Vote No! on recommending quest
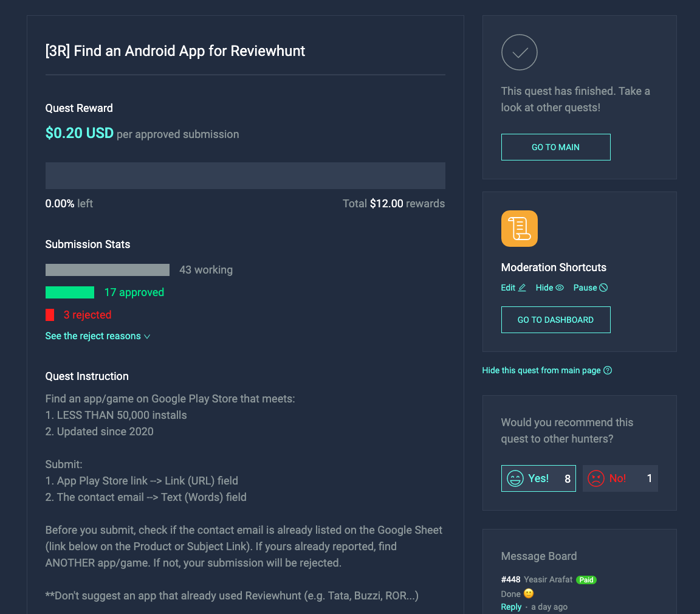The image size is (700, 614). [x=620, y=478]
